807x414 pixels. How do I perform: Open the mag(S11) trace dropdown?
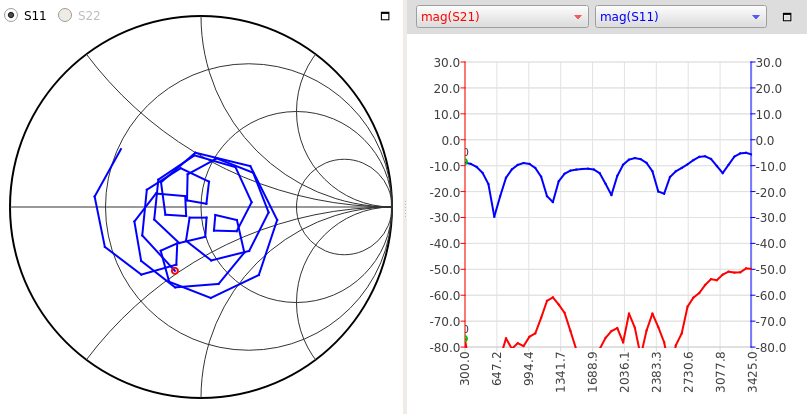click(681, 17)
